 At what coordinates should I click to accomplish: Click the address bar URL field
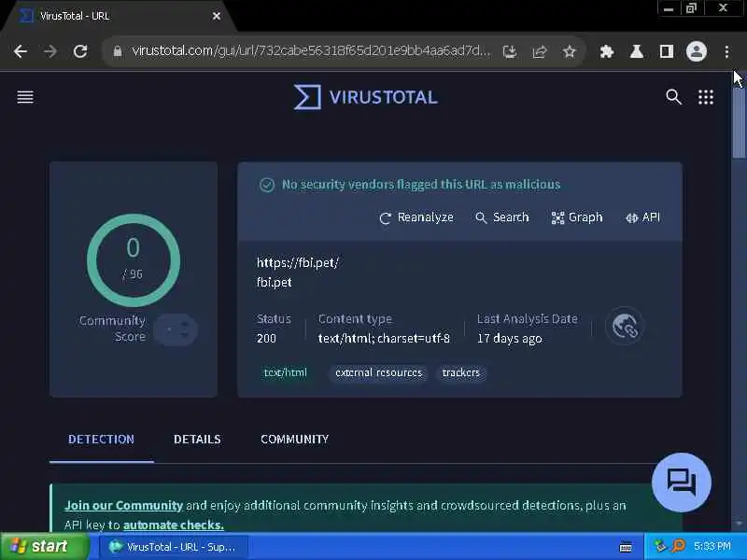pos(311,51)
